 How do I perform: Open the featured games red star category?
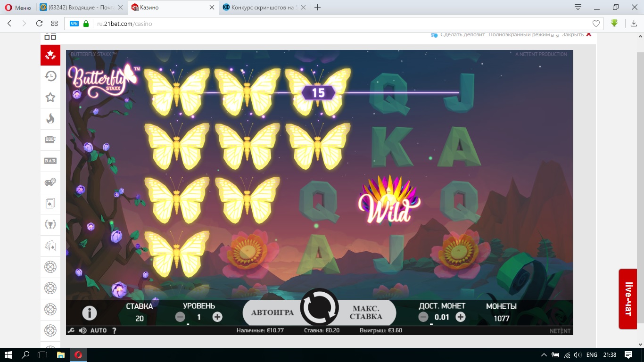pyautogui.click(x=50, y=55)
